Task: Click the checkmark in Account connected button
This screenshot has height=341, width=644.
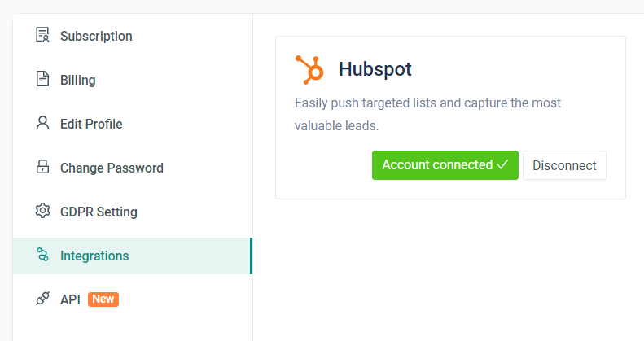Action: click(502, 165)
